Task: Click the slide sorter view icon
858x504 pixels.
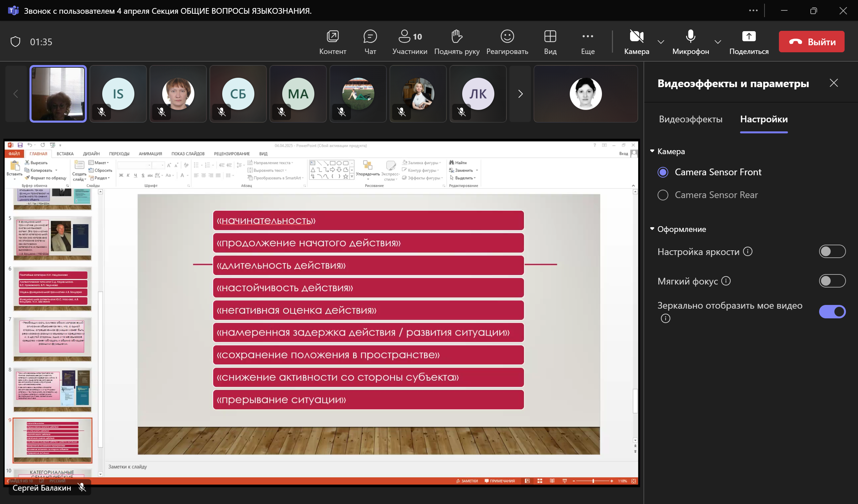Action: [x=540, y=481]
